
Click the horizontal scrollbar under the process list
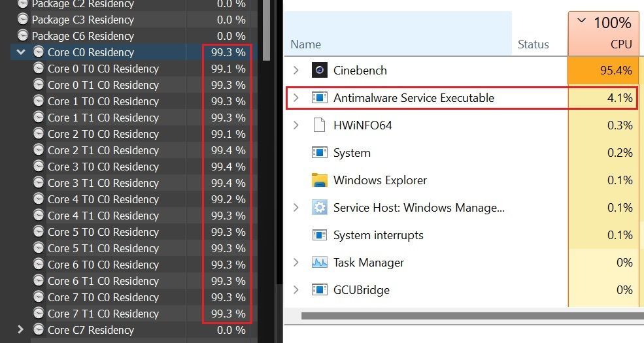pyautogui.click(x=458, y=316)
